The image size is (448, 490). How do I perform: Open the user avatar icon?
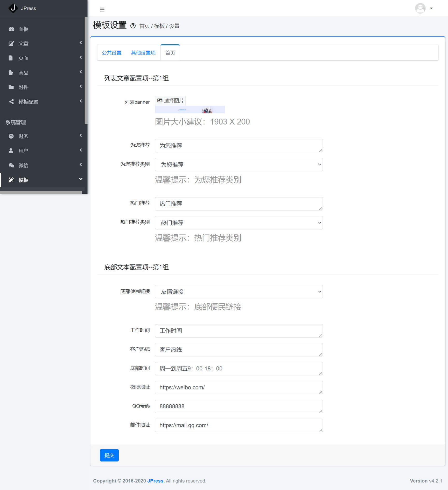point(420,8)
